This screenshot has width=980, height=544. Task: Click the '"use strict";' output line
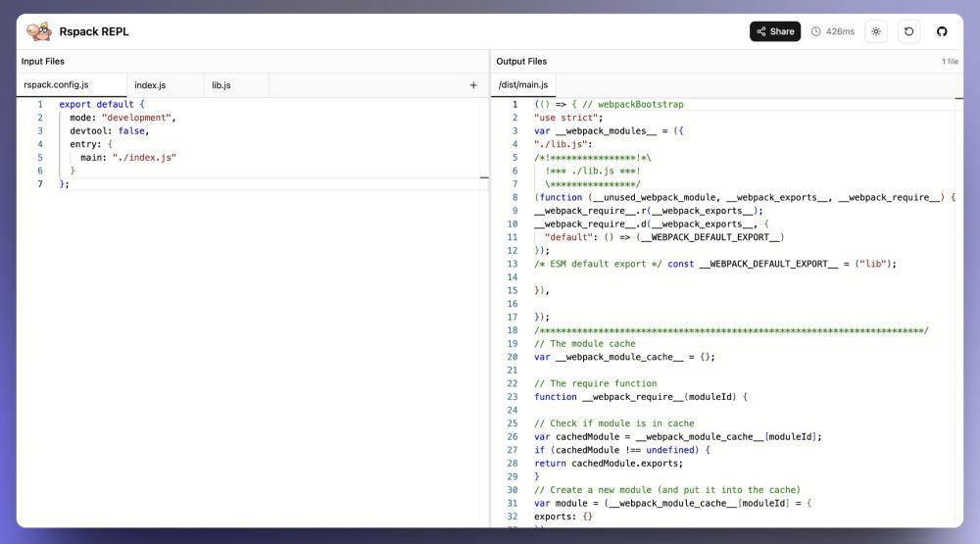tap(568, 118)
